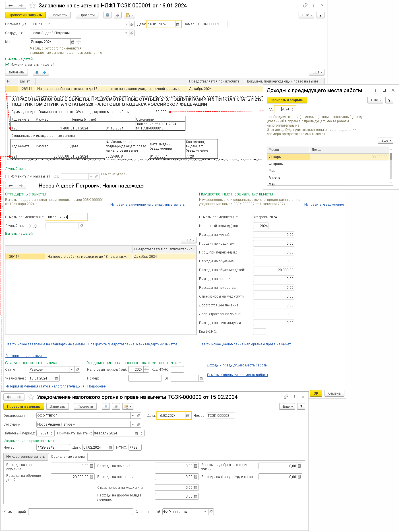
Task: Open help in Заявление на вычеты window
Action: (x=321, y=15)
